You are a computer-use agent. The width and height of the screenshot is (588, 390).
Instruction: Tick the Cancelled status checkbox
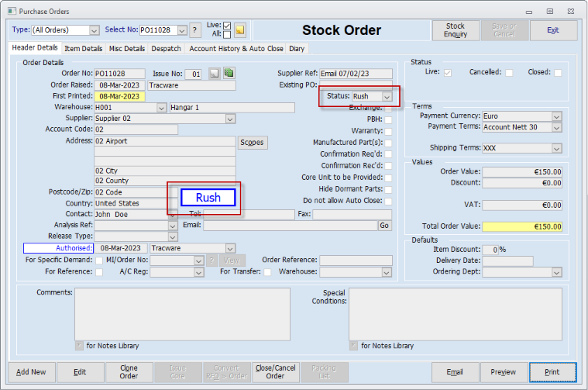tap(509, 72)
